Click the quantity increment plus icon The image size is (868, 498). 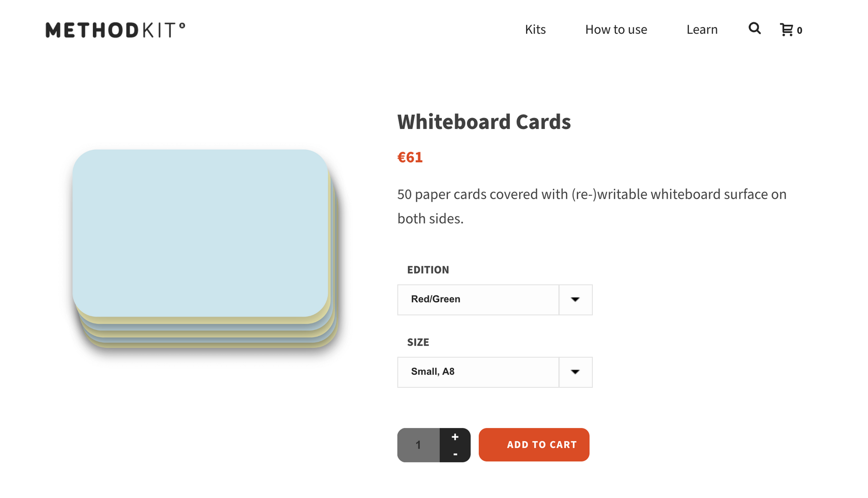tap(455, 436)
